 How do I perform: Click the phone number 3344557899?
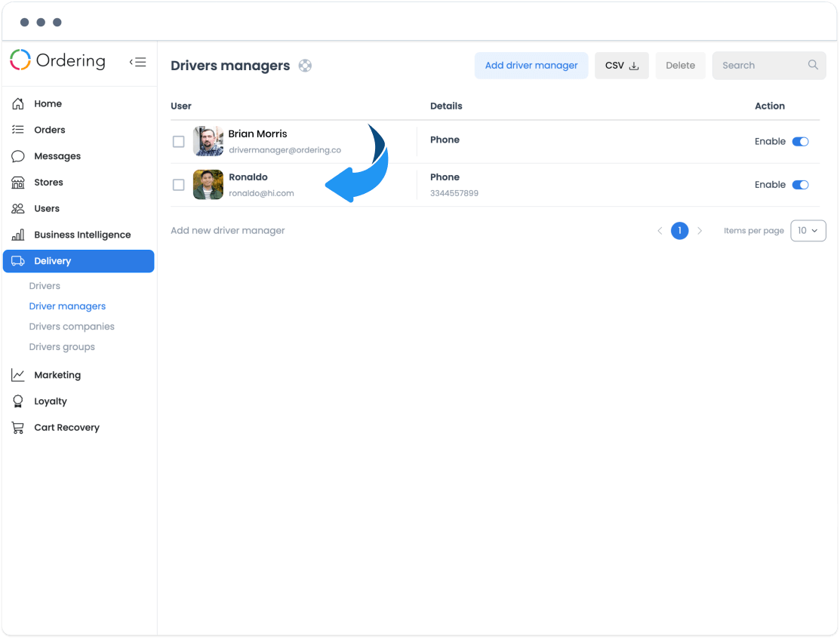tap(454, 193)
